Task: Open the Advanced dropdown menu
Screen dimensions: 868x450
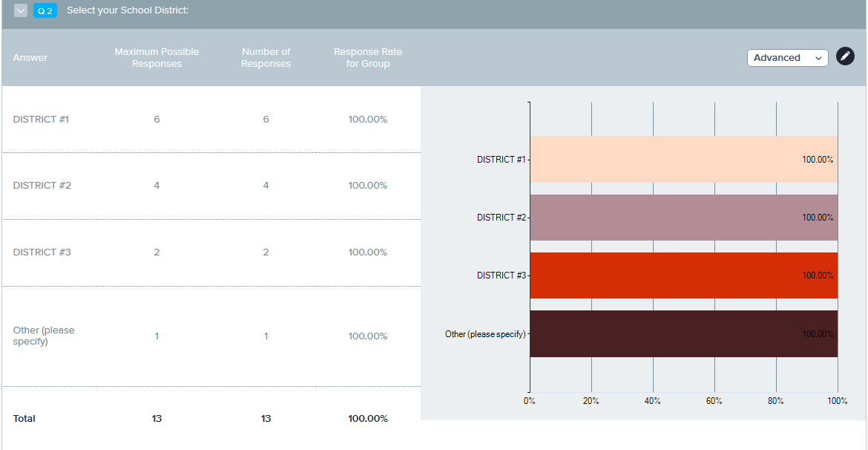Action: pyautogui.click(x=787, y=58)
